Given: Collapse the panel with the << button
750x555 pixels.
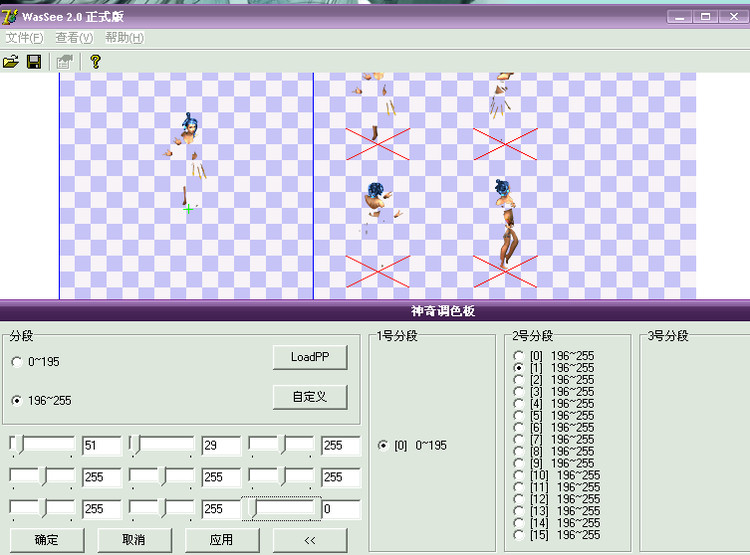Looking at the screenshot, I should pyautogui.click(x=310, y=540).
